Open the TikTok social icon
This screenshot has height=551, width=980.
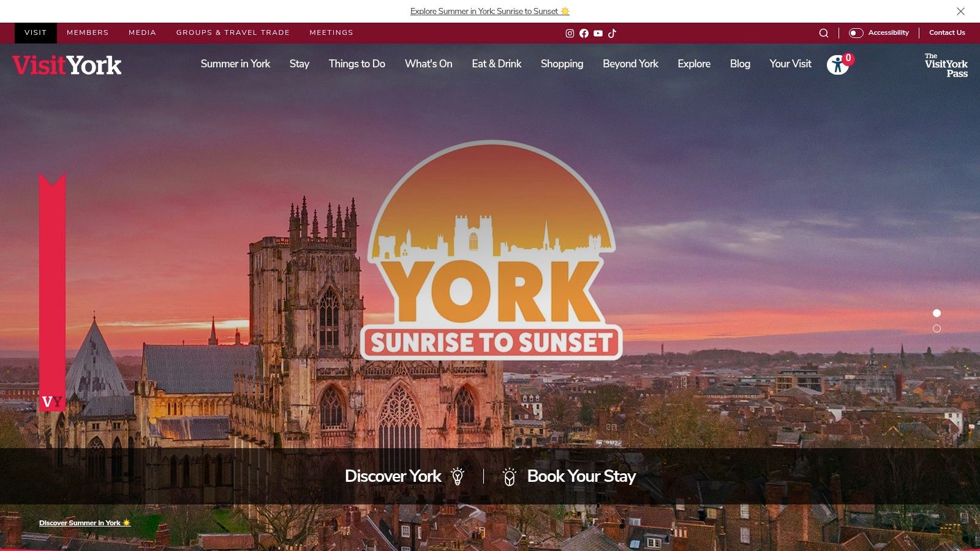[612, 33]
